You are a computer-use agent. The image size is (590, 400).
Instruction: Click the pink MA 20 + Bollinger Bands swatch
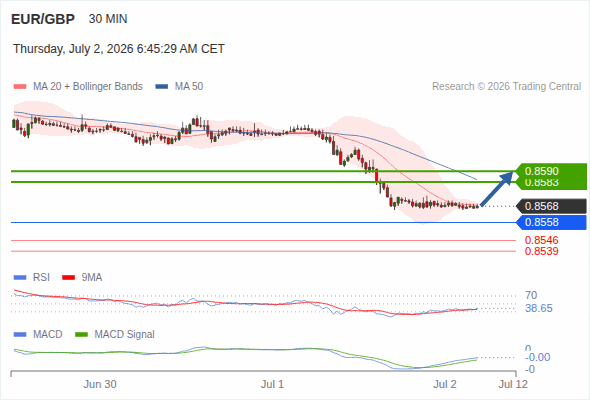[x=20, y=87]
